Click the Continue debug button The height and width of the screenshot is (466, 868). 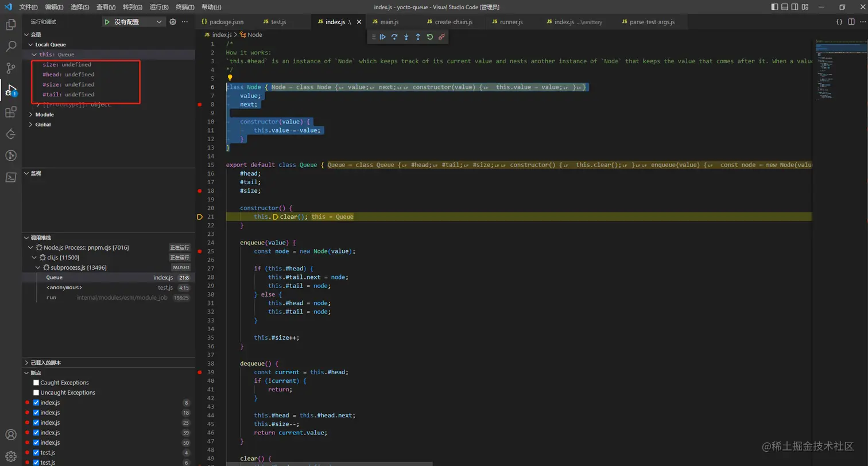[383, 37]
